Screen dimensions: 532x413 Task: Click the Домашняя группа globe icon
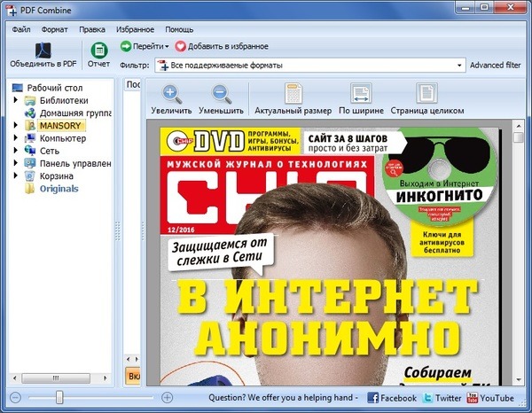[x=30, y=113]
